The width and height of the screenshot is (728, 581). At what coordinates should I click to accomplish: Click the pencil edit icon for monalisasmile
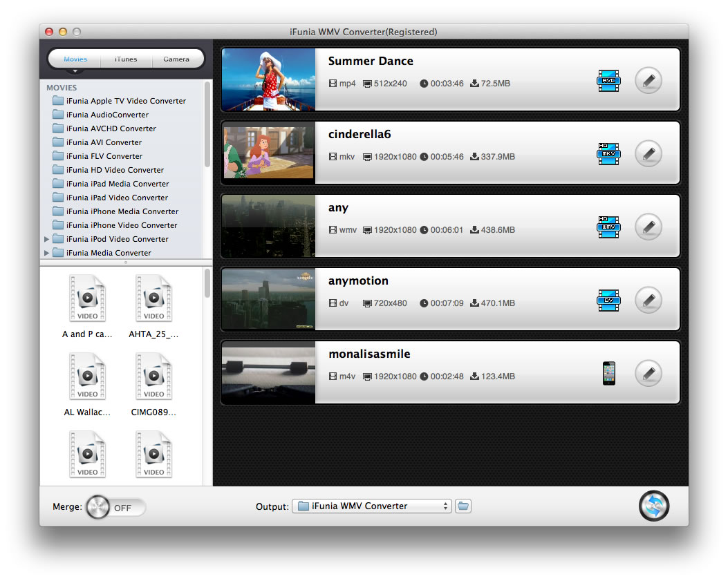[648, 374]
